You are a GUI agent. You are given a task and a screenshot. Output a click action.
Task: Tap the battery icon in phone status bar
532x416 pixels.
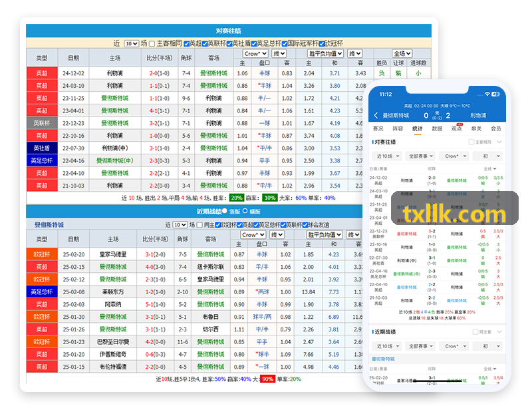coord(495,94)
